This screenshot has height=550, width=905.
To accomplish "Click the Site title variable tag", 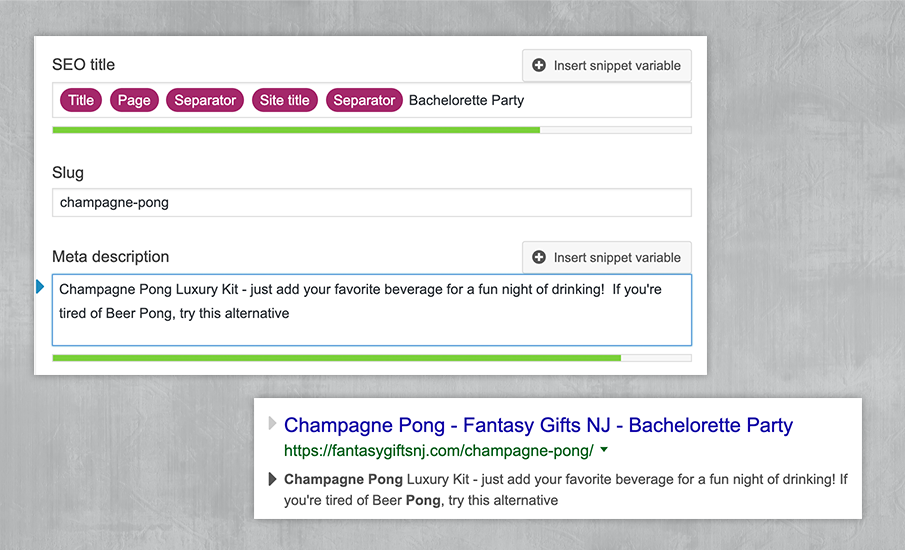I will tap(285, 100).
